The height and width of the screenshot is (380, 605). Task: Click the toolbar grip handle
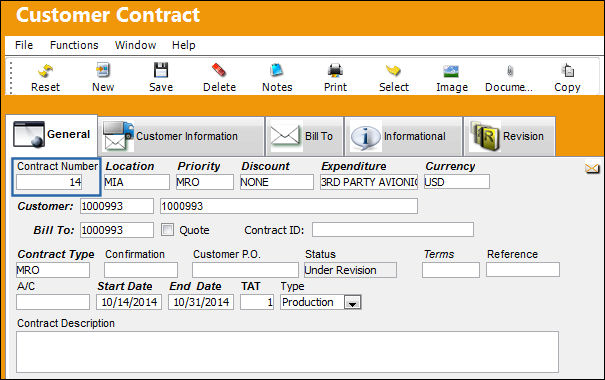click(11, 78)
